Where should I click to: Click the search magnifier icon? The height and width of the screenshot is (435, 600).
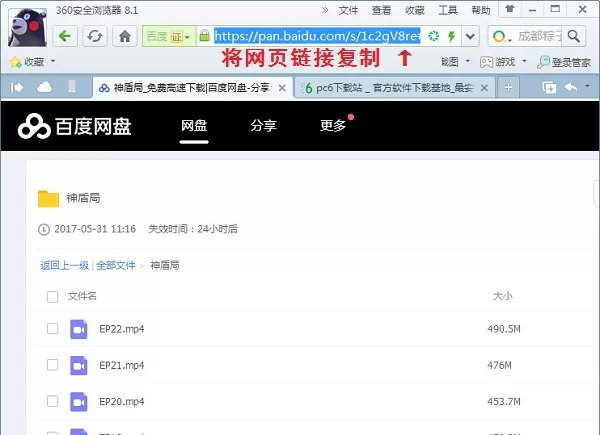point(574,36)
